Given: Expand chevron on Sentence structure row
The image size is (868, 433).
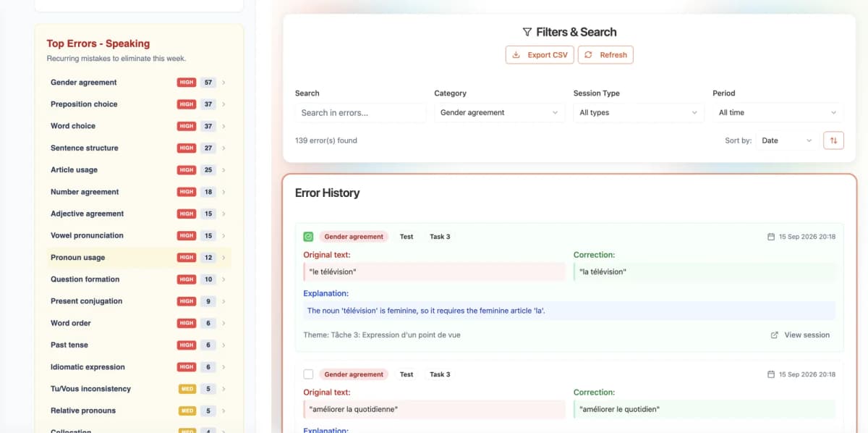Looking at the screenshot, I should coord(224,148).
